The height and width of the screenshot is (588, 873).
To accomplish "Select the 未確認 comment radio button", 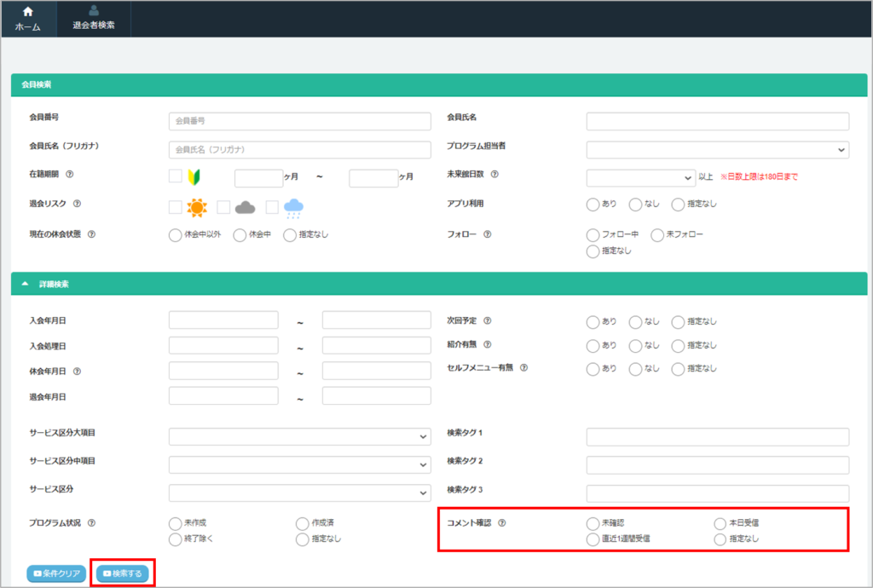I will click(593, 523).
